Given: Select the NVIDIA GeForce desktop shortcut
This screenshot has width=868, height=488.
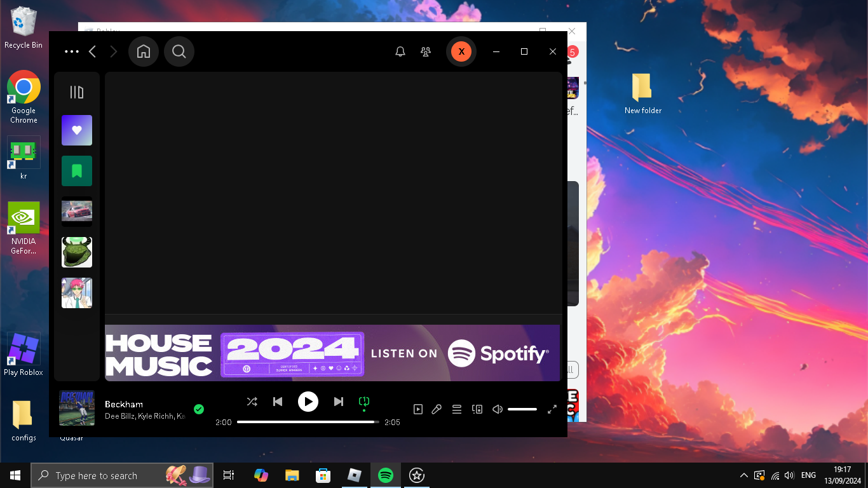Looking at the screenshot, I should click(24, 227).
